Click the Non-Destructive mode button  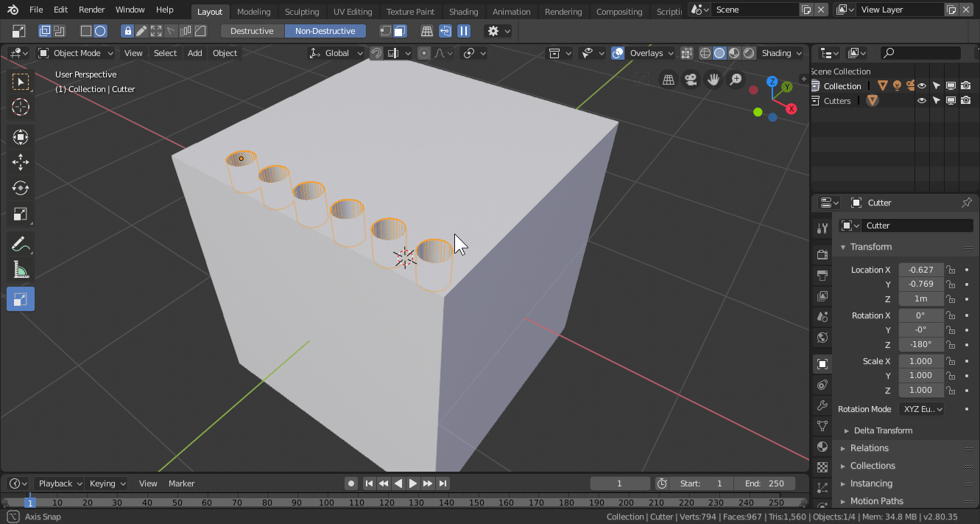[x=325, y=31]
